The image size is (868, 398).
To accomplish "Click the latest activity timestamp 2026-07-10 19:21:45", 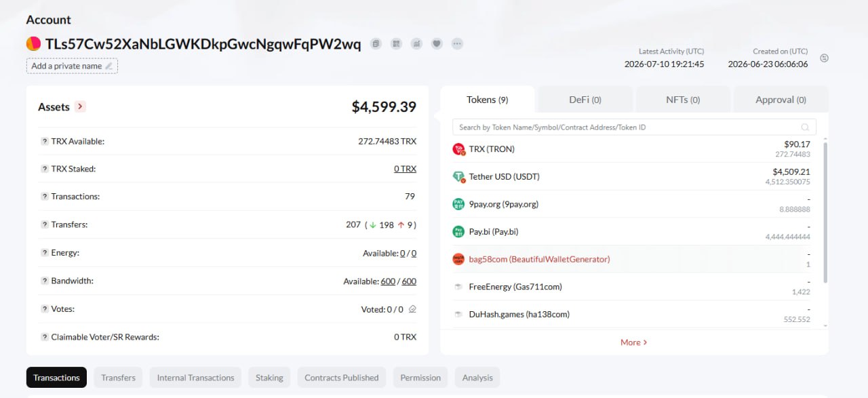I will tap(664, 64).
